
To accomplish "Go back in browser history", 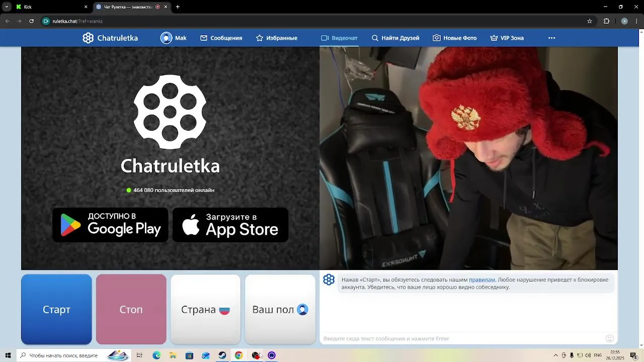I will (x=8, y=21).
